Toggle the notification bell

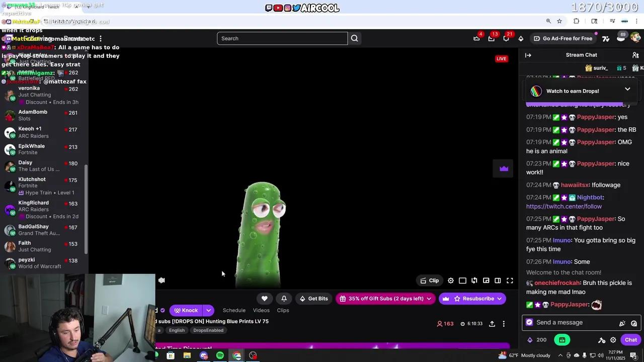pyautogui.click(x=284, y=299)
